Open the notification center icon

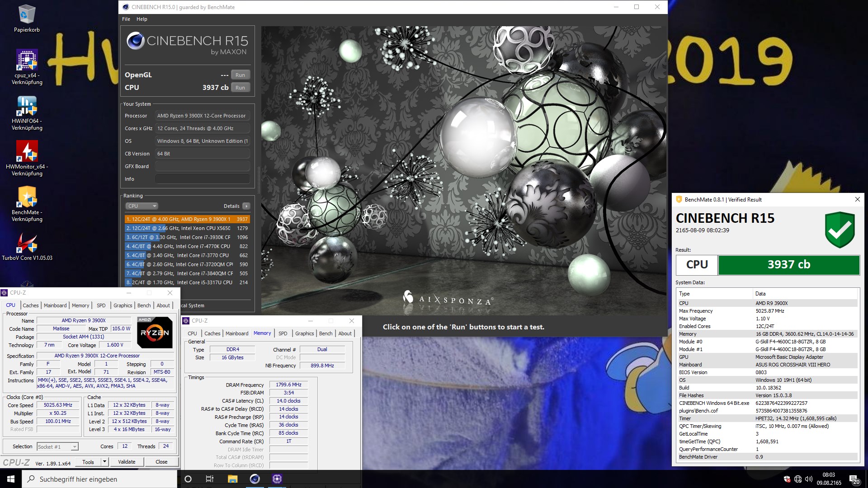coord(854,479)
